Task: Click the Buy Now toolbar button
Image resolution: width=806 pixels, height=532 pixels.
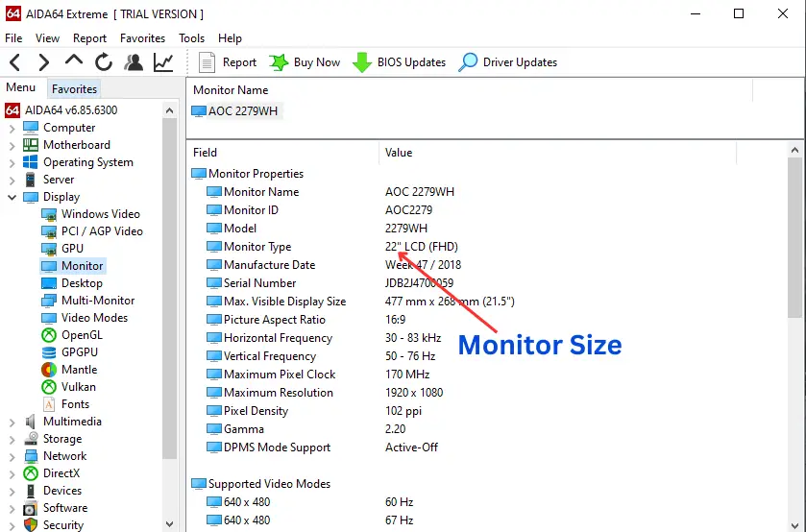Action: pos(305,62)
